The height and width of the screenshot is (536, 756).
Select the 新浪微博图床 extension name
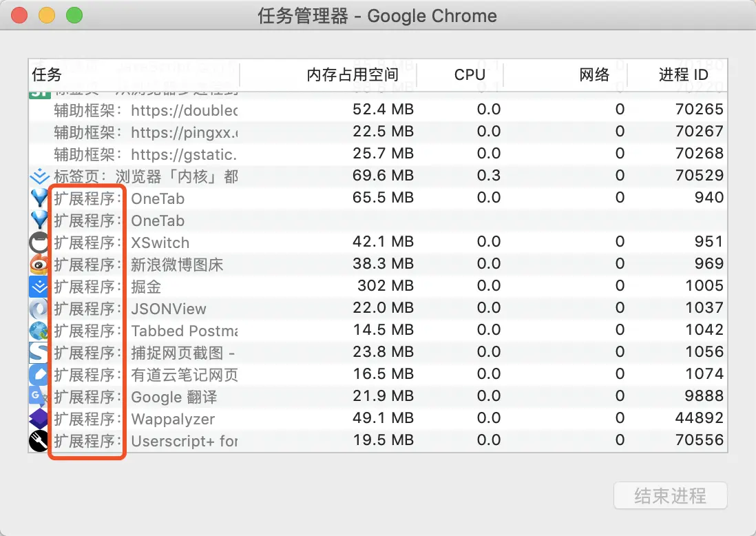[177, 265]
